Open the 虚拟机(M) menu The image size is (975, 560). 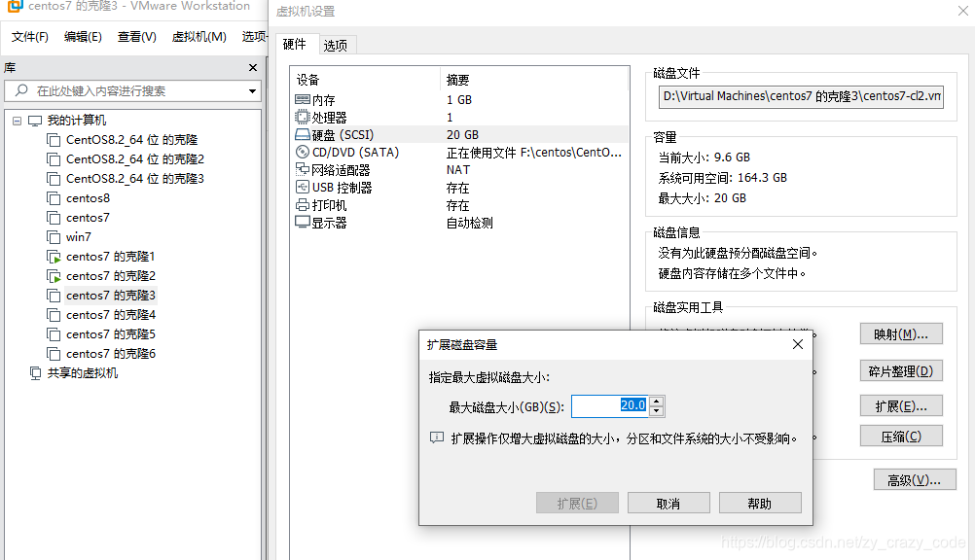pyautogui.click(x=199, y=37)
